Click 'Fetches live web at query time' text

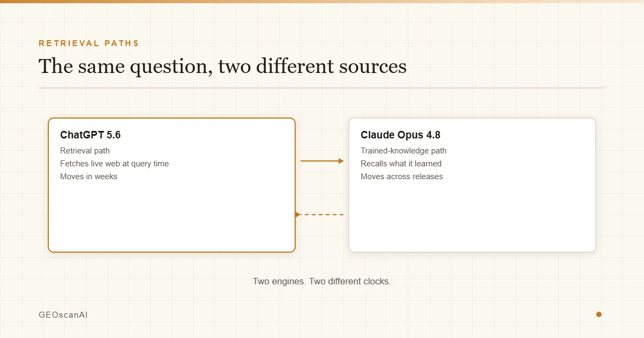(x=114, y=164)
